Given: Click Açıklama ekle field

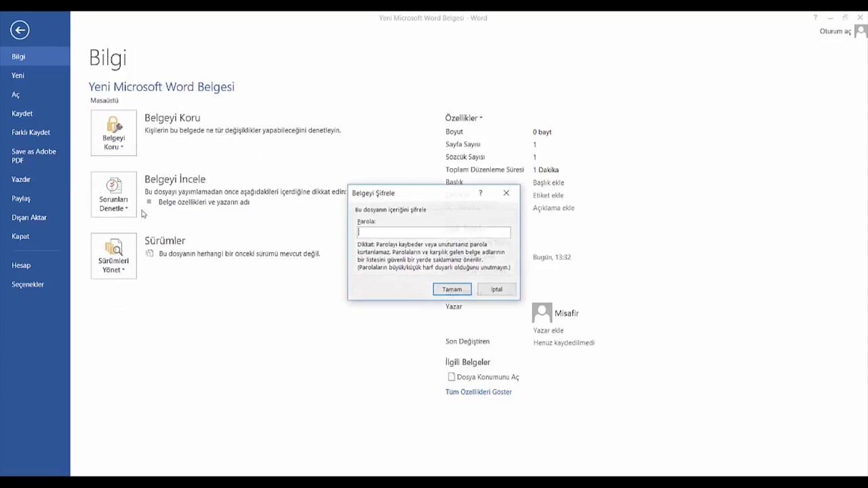Looking at the screenshot, I should pyautogui.click(x=553, y=208).
